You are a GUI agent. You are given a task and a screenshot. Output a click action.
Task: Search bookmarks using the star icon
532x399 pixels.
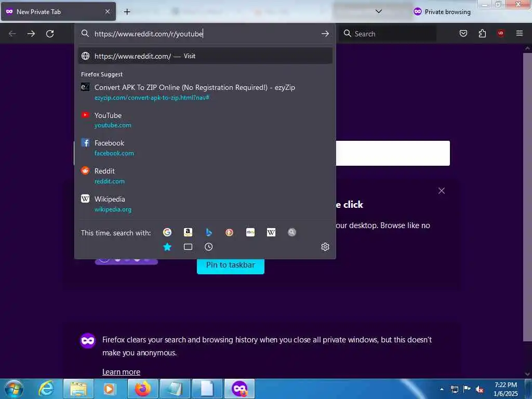167,247
